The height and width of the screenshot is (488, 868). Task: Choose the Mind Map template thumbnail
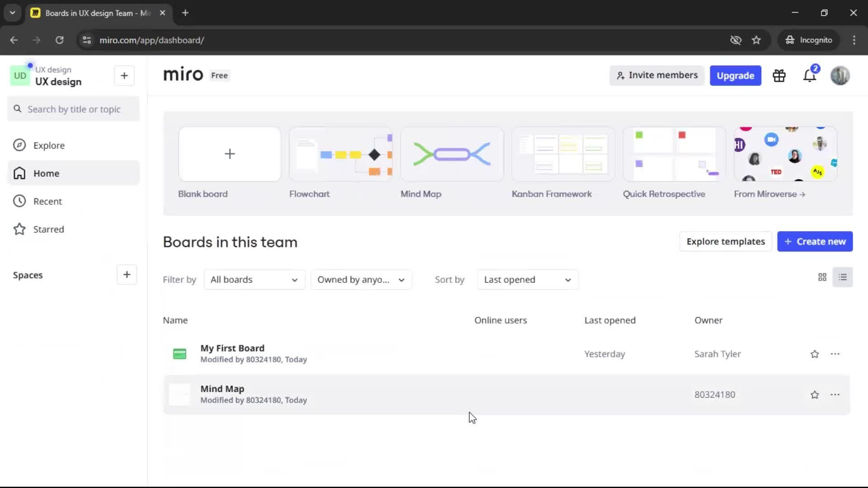click(452, 154)
